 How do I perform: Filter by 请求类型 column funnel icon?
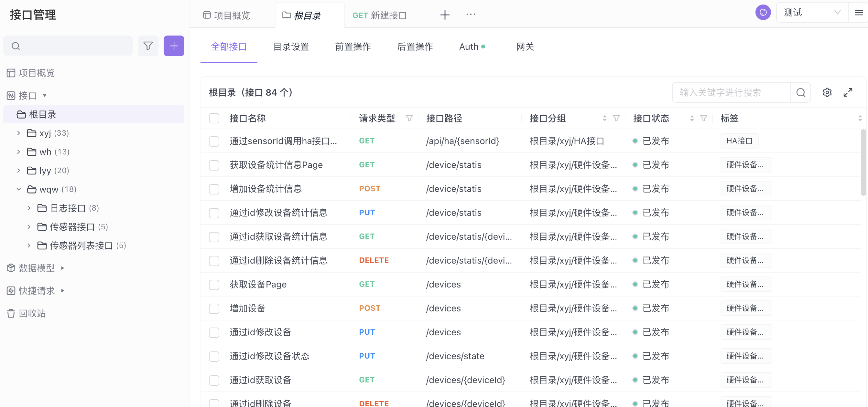409,118
